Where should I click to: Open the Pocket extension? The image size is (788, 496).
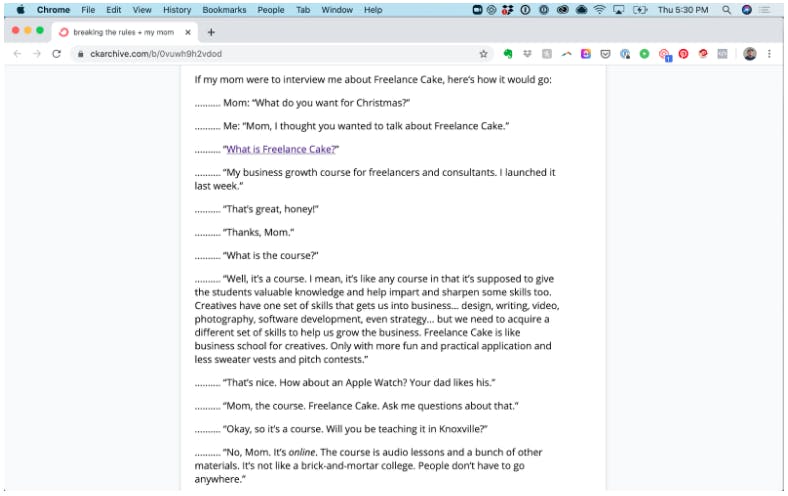606,54
